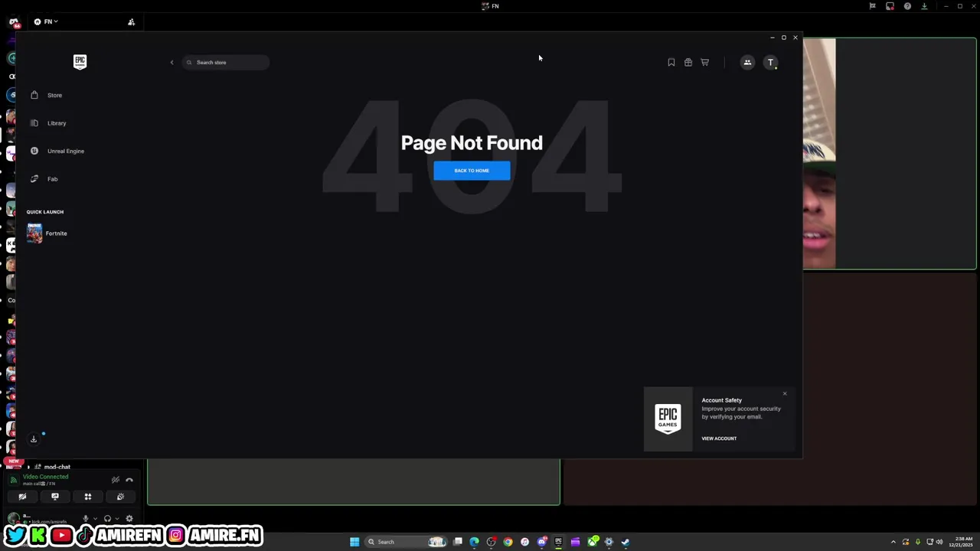Launch Fortnite from Quick Launch

[x=47, y=233]
